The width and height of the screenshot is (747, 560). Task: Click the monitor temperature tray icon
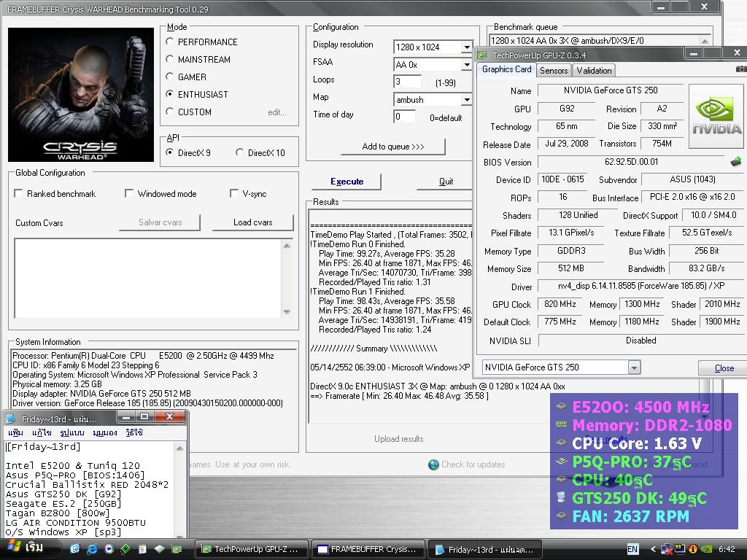pos(679,549)
